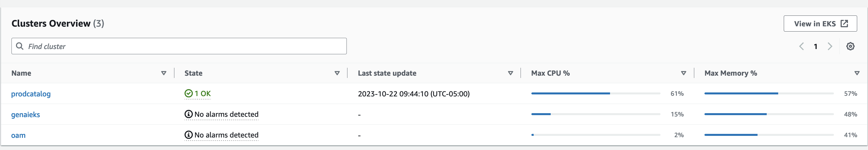The image size is (868, 150).
Task: Click the info icon in oam row
Action: (188, 135)
